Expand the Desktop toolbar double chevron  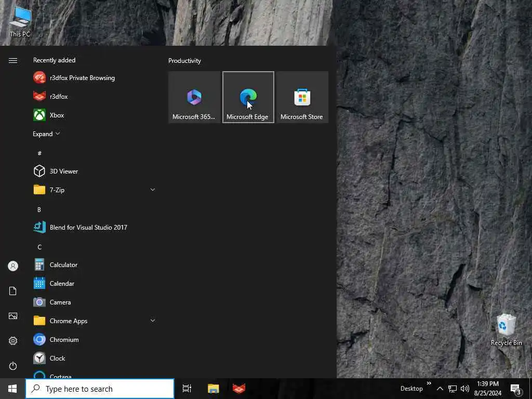coord(429,383)
